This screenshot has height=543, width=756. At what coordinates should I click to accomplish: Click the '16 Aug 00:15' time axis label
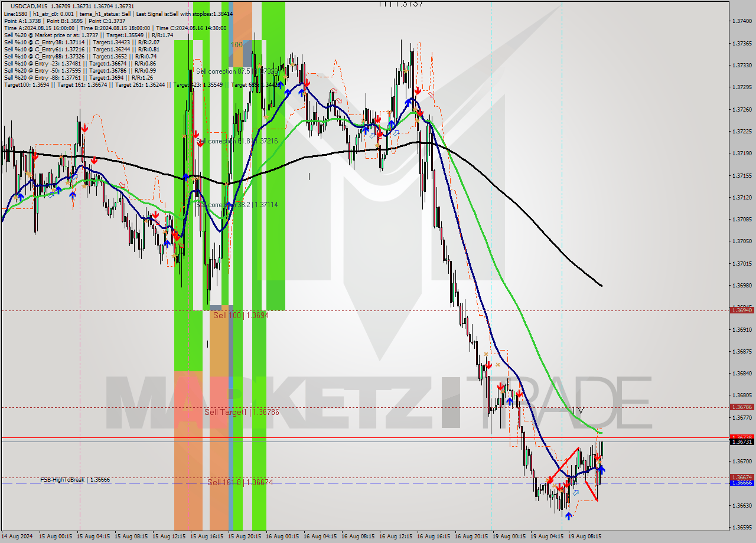[282, 537]
